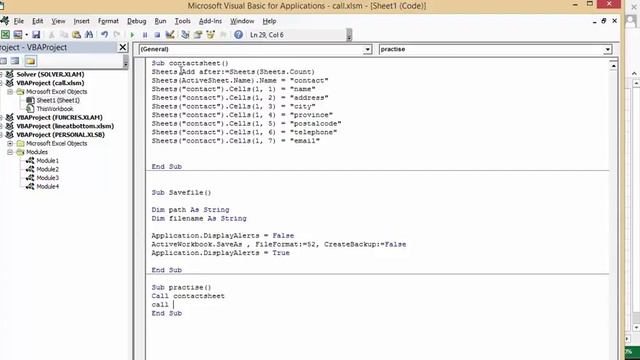Viewport: 640px width, 360px height.
Task: Place cursor on "Sub practise()" line
Action: (x=181, y=287)
